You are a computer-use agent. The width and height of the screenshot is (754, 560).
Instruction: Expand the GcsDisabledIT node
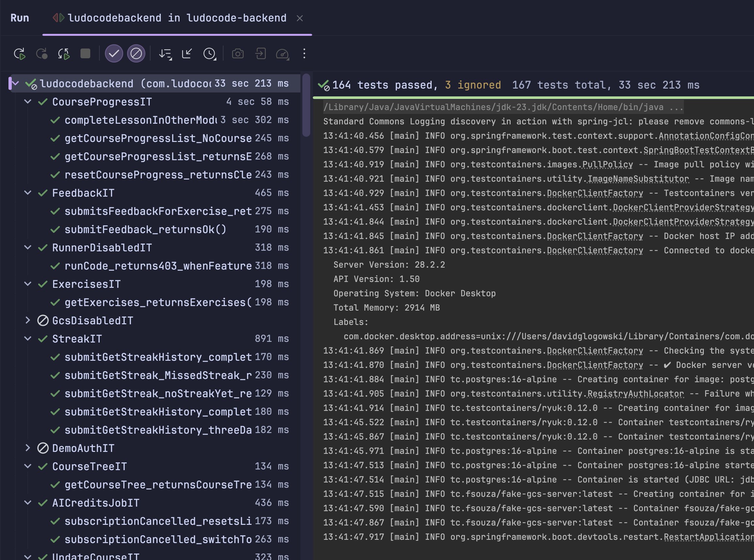click(28, 320)
